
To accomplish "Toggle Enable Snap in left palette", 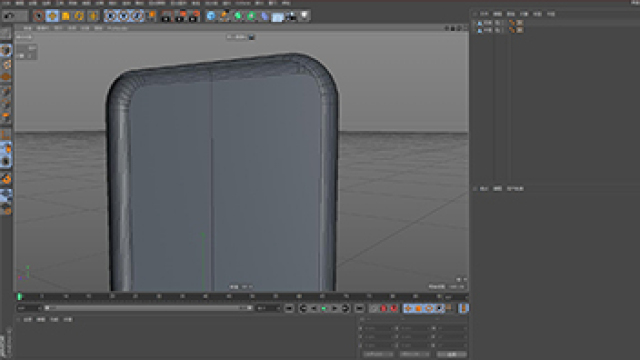I will coord(6,179).
